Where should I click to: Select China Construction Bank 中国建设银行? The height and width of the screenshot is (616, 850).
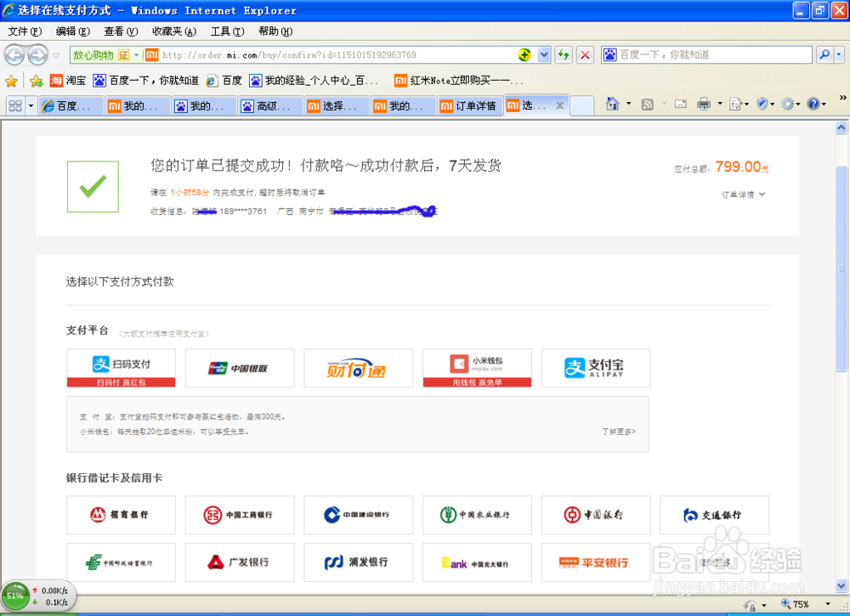[x=359, y=515]
